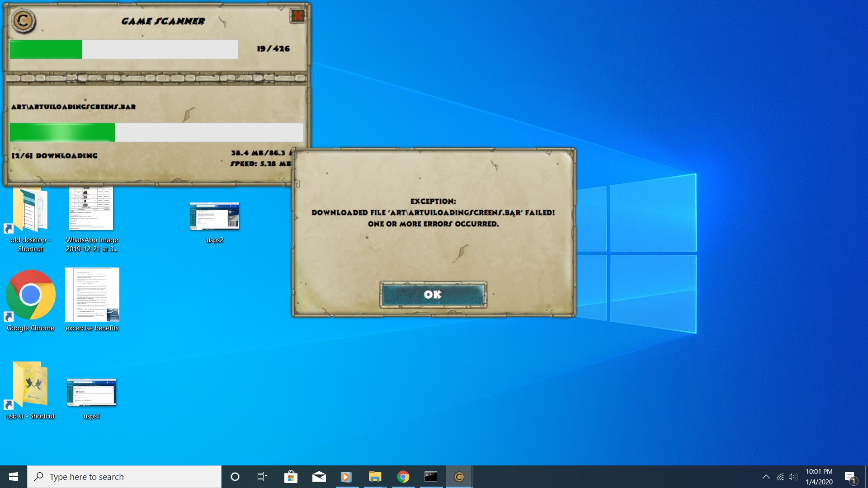
Task: Show hidden system tray icons
Action: coord(766,477)
